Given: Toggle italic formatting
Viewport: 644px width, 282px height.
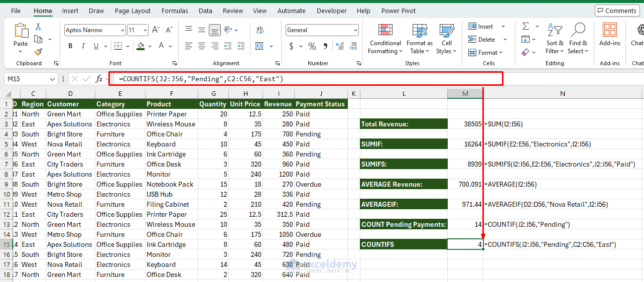Looking at the screenshot, I should coord(83,46).
